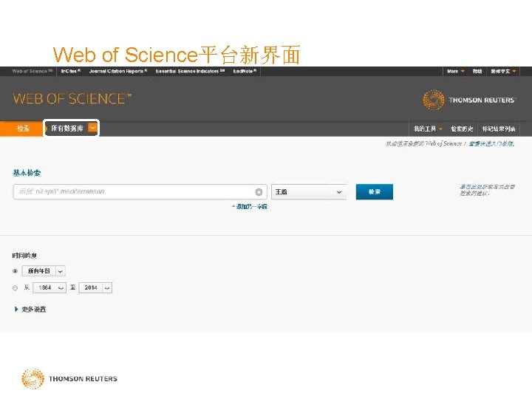Screen dimensions: 532x399
Task: Click Web of Science in top bar
Action: click(33, 71)
